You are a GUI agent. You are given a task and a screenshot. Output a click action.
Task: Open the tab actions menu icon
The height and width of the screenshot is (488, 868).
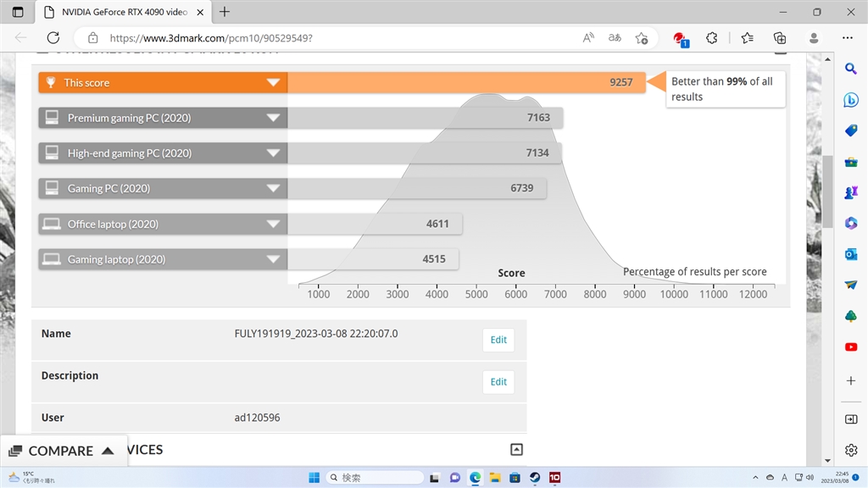coord(18,12)
